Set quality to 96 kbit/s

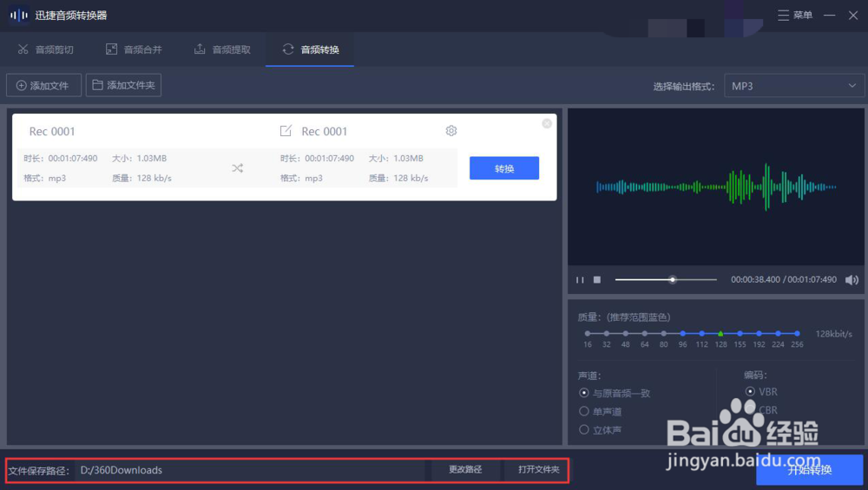(x=682, y=334)
